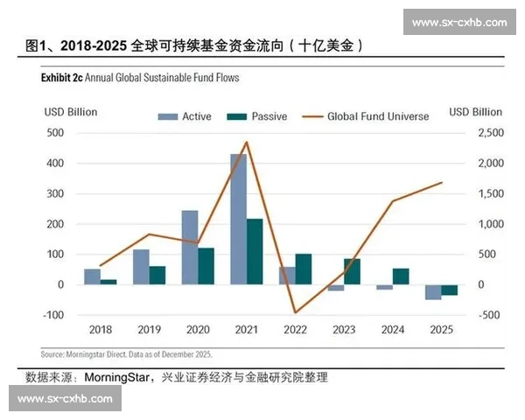Click the left axis value '400'
The width and height of the screenshot is (525, 420).
pos(55,164)
